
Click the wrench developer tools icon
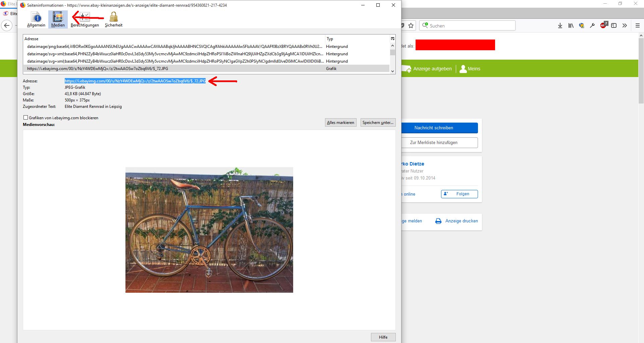592,26
